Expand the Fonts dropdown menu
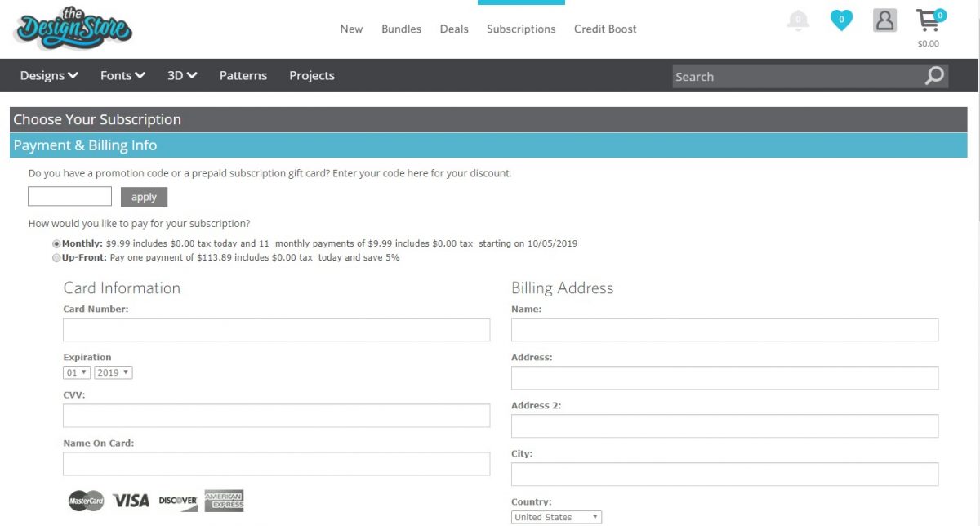Image resolution: width=980 pixels, height=526 pixels. point(122,75)
